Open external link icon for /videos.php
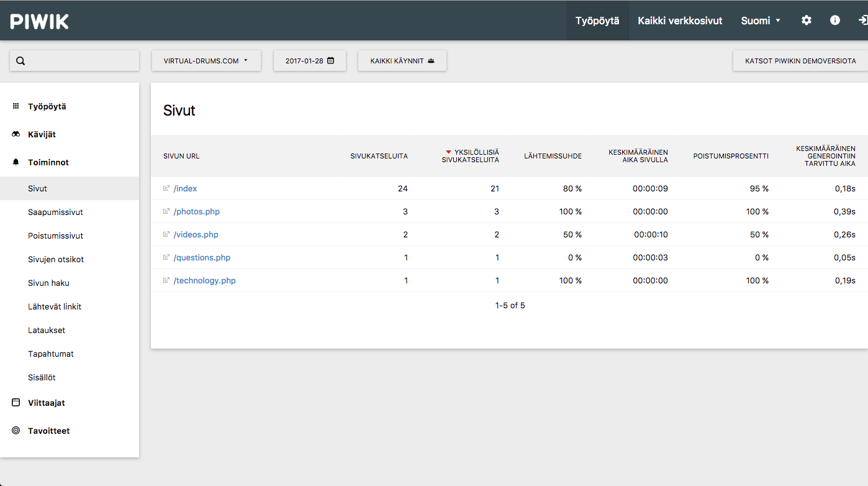Image resolution: width=868 pixels, height=486 pixels. (x=166, y=234)
